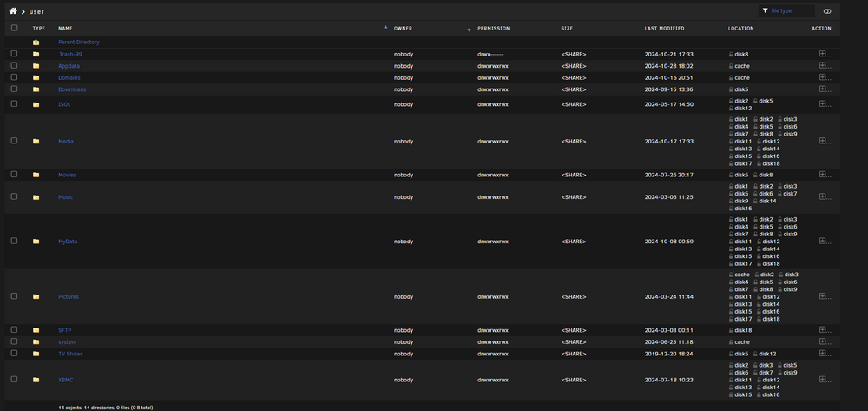Open the system folder link
The height and width of the screenshot is (411, 868).
(67, 341)
